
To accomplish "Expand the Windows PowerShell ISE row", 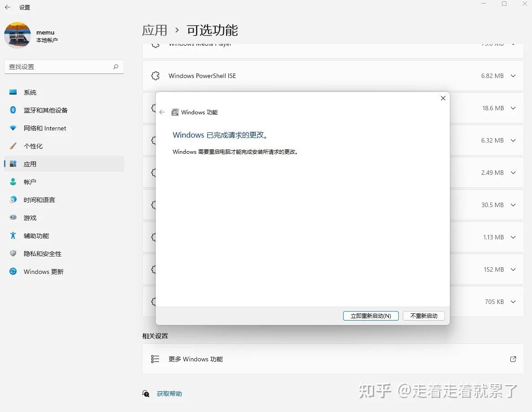I will 513,76.
